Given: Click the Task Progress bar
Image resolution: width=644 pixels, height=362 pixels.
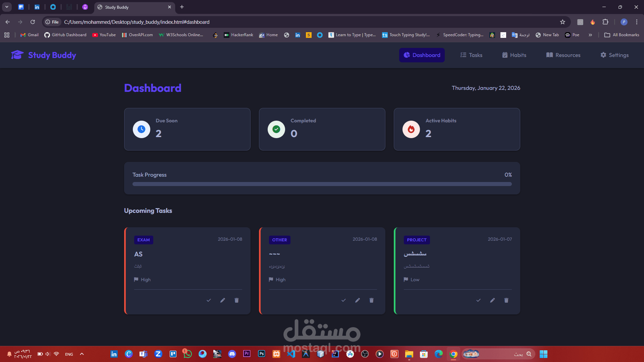Looking at the screenshot, I should click(322, 184).
